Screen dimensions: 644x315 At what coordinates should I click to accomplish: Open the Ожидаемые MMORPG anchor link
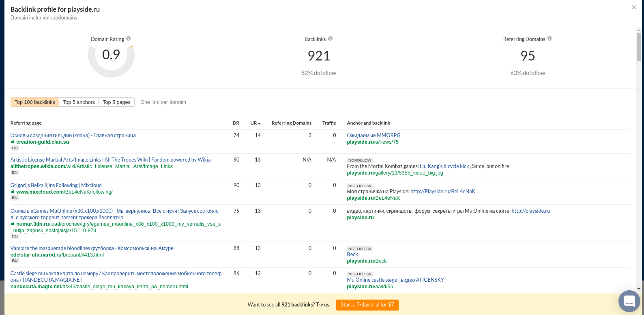[x=374, y=136]
